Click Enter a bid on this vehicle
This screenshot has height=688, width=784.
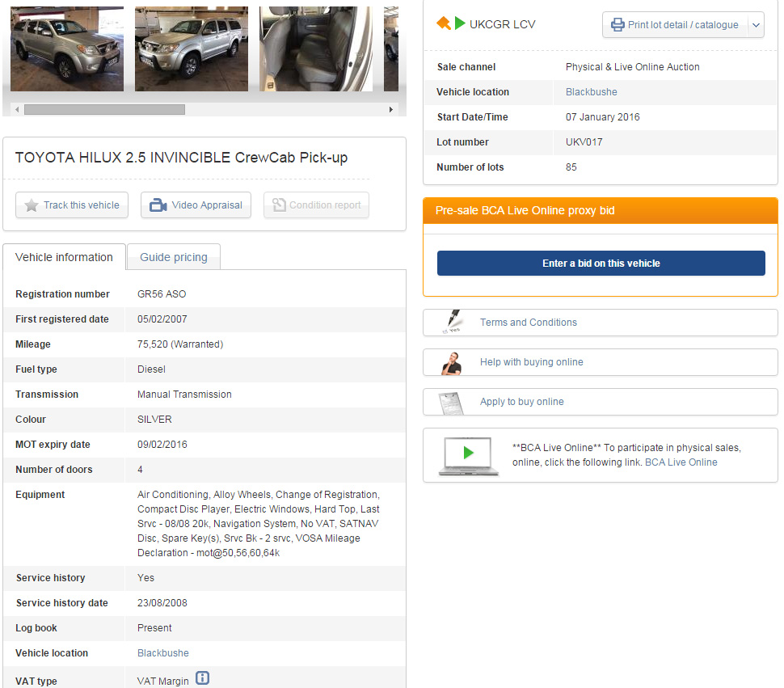[x=601, y=263]
